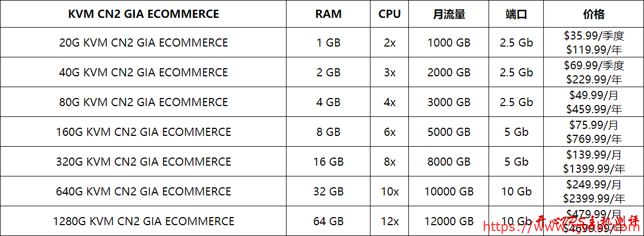
Task: Select the RAM column header
Action: pyautogui.click(x=328, y=14)
